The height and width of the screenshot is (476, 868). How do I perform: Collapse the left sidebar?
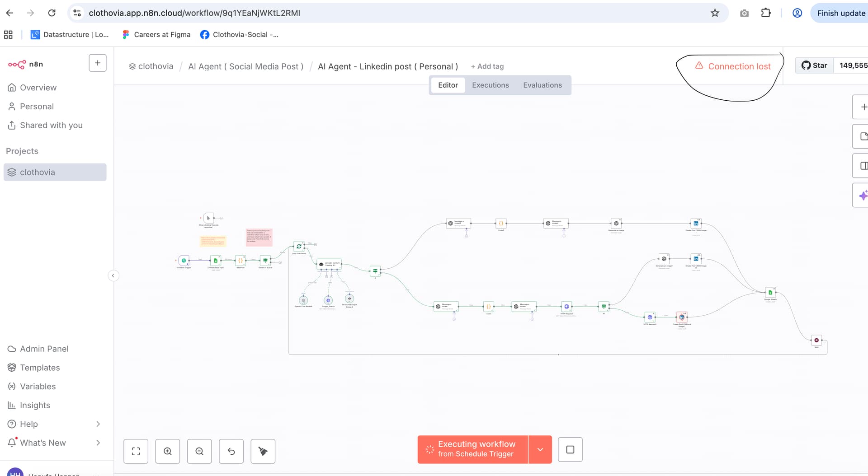[x=113, y=275]
